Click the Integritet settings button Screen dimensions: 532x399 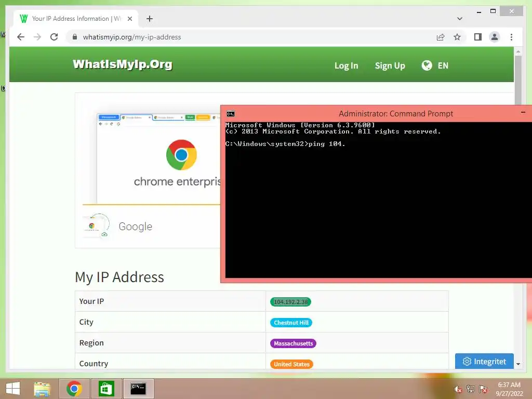coord(484,362)
